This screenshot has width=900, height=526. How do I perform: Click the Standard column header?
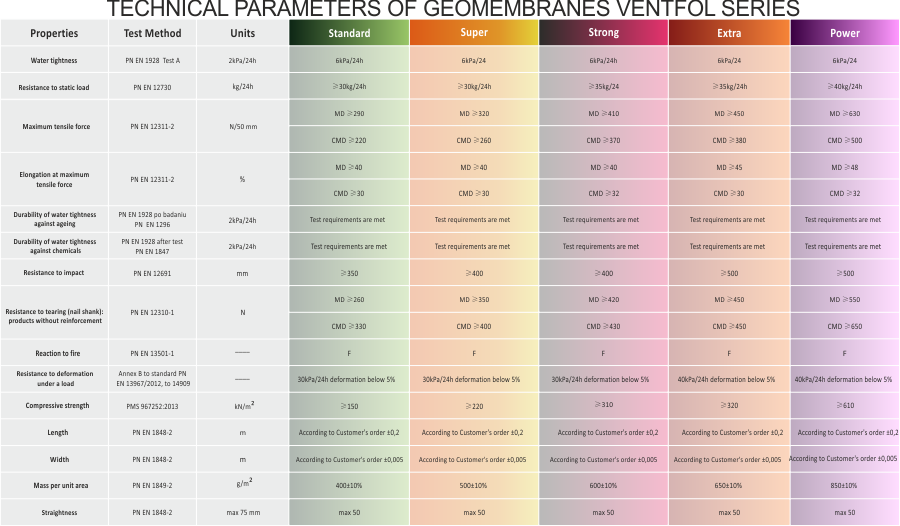[x=349, y=33]
